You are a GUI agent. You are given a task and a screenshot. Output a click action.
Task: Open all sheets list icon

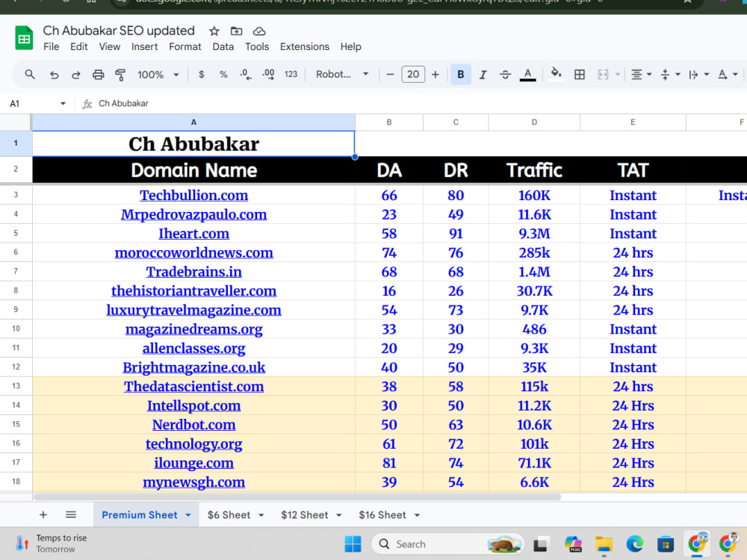[x=70, y=514]
